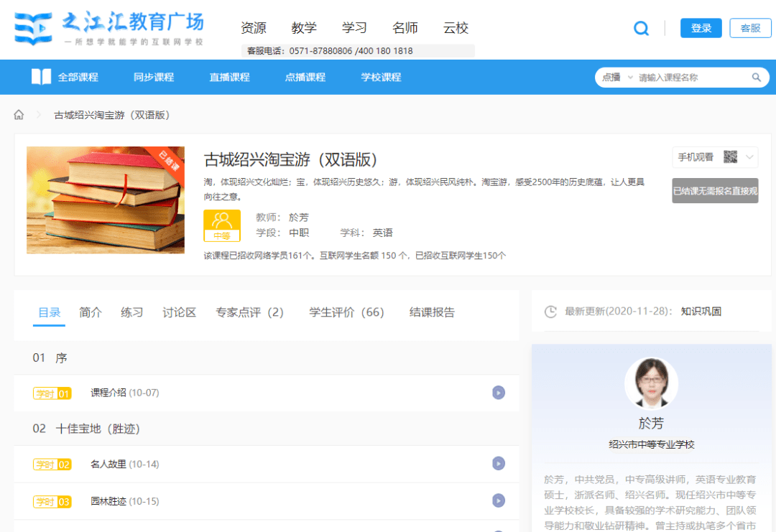The image size is (776, 532).
Task: Expand the 手机观看 dropdown arrow
Action: point(749,157)
